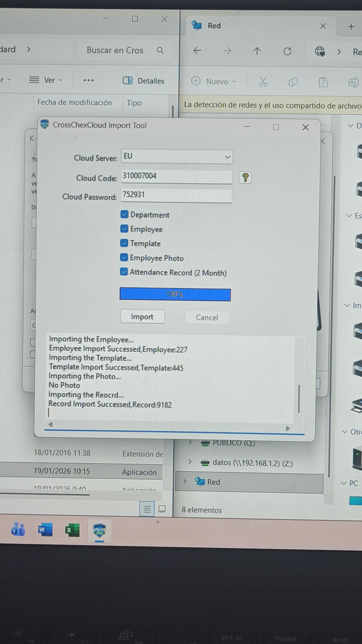Add a new Explorer tab with plus

pos(351,27)
